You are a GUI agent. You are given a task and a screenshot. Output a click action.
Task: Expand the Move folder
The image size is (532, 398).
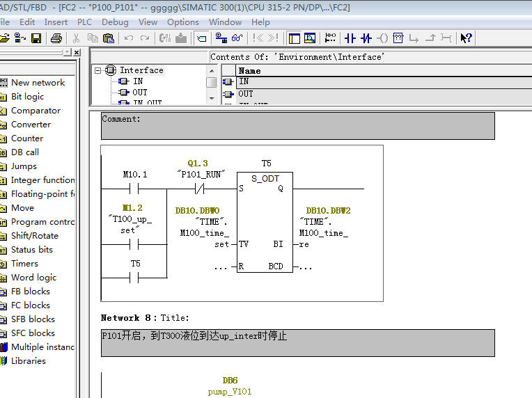pyautogui.click(x=22, y=208)
